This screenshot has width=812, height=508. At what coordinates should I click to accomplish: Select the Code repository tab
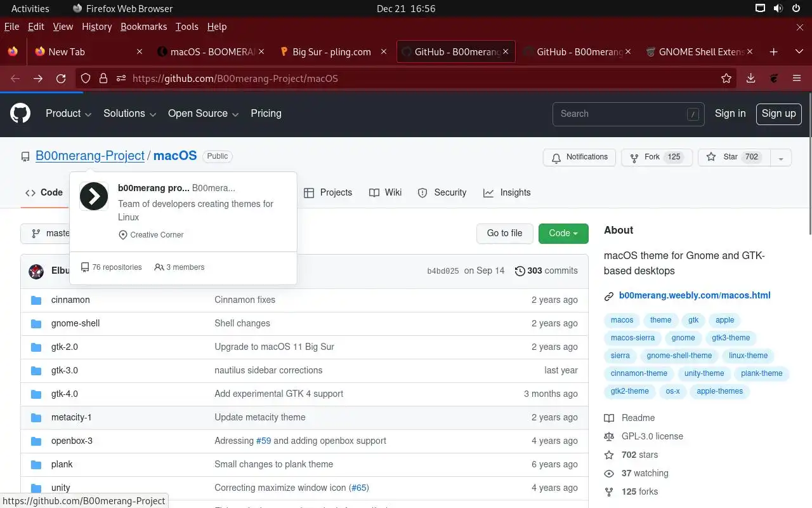pos(44,192)
